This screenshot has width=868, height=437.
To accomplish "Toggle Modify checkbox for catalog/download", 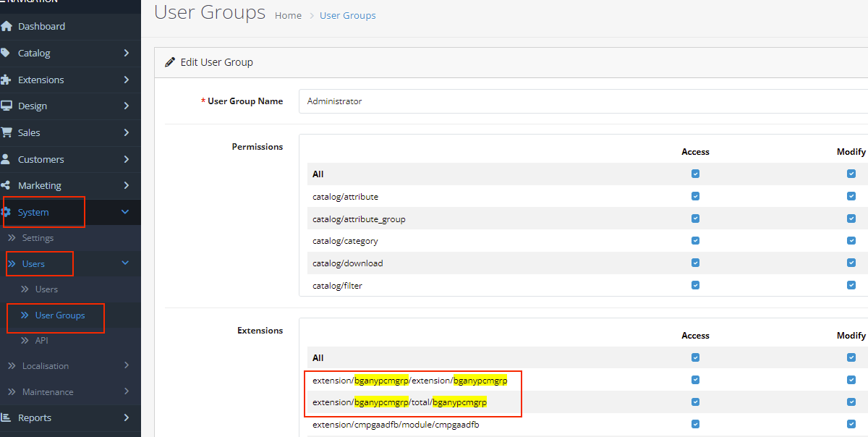I will tap(851, 263).
